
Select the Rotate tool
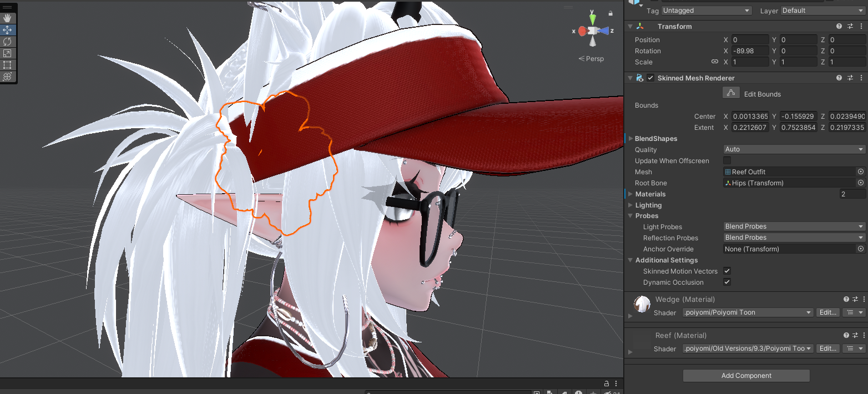pyautogui.click(x=8, y=42)
